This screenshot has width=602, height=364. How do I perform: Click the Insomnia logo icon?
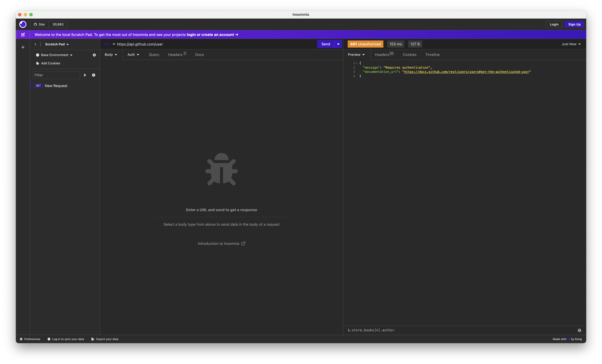coord(23,24)
